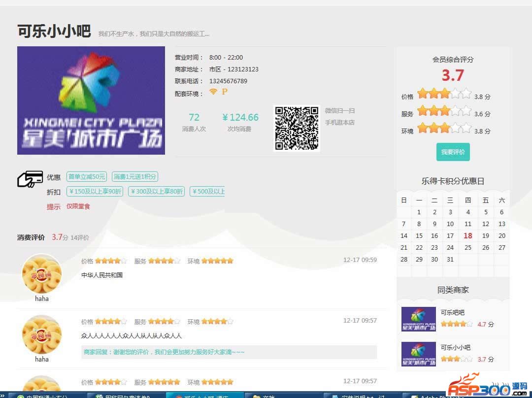Click first reviewer haha's avatar
This screenshot has height=398, width=532.
point(42,274)
